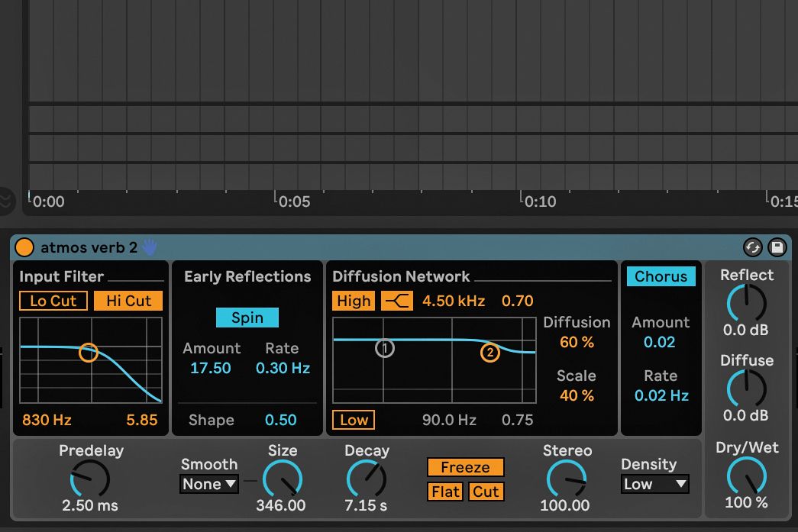The width and height of the screenshot is (798, 532).
Task: Enable the Chorus section
Action: 660,277
